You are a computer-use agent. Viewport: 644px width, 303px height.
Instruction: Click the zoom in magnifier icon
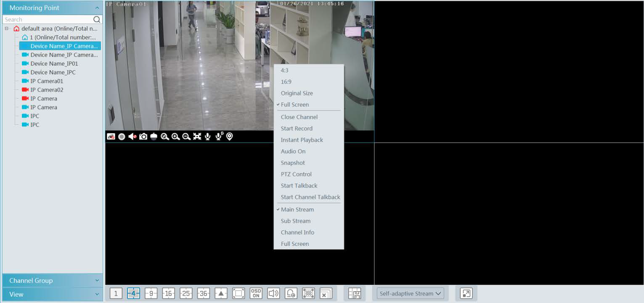175,137
